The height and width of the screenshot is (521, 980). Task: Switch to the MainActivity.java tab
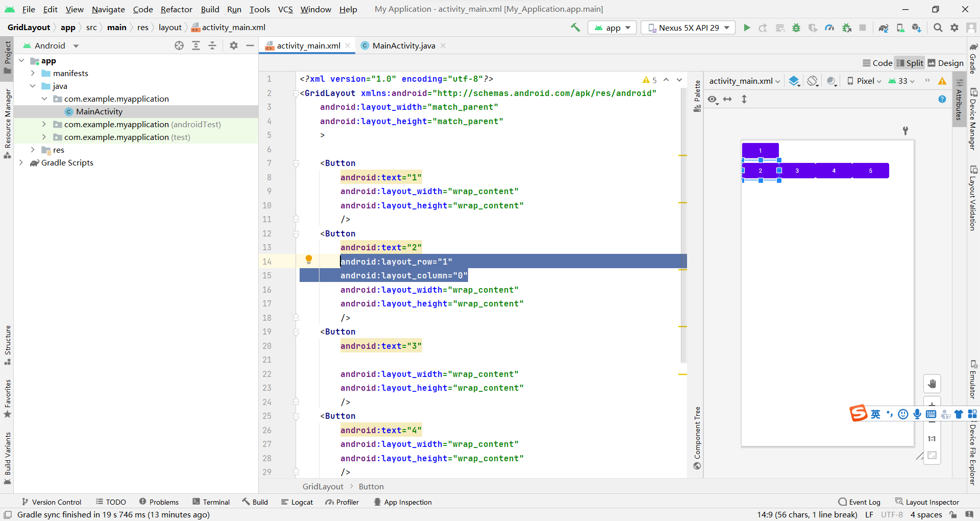(x=403, y=45)
